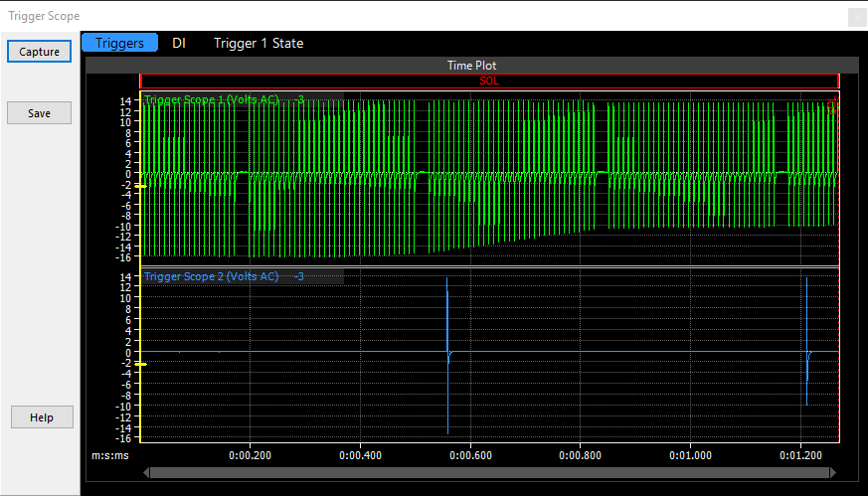
Task: Open Help for the Trigger Scope
Action: [x=42, y=417]
